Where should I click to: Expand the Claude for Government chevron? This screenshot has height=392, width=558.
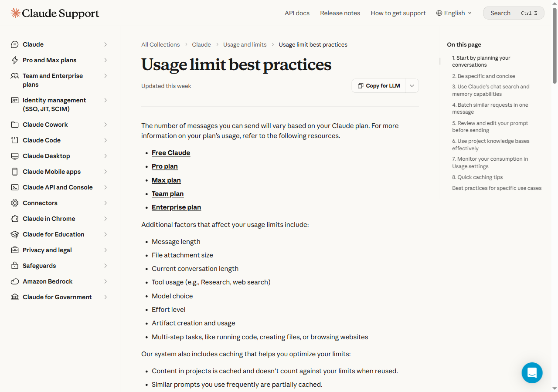pos(105,297)
